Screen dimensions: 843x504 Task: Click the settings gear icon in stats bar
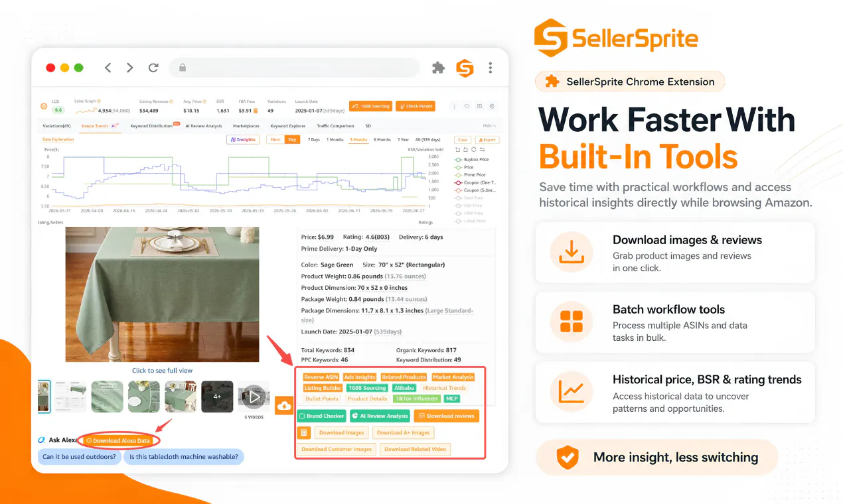[x=492, y=106]
